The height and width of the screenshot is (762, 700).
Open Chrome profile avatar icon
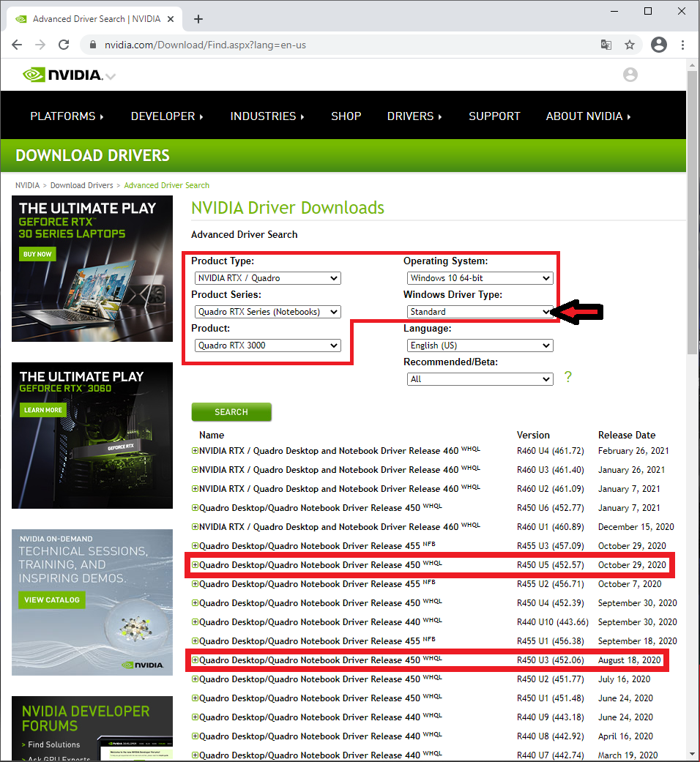tap(659, 45)
